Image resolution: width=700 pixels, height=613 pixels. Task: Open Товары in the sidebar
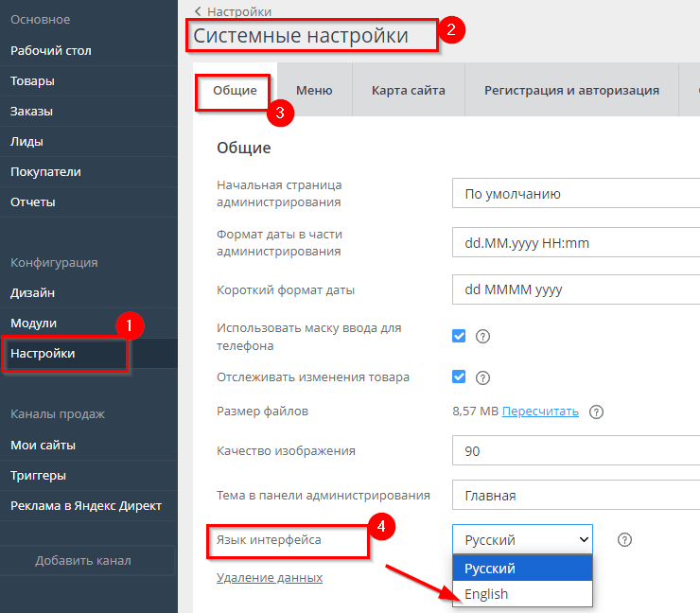click(x=32, y=80)
